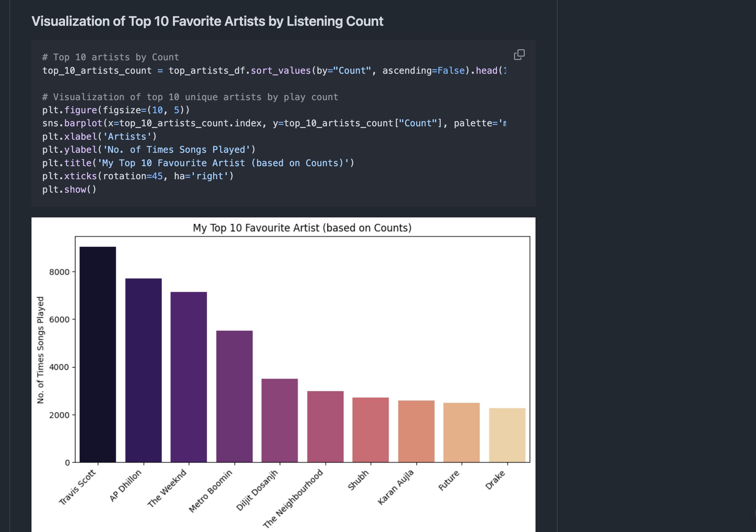Click the section heading about Top 10 Favorite Artists
This screenshot has width=756, height=532.
click(207, 21)
